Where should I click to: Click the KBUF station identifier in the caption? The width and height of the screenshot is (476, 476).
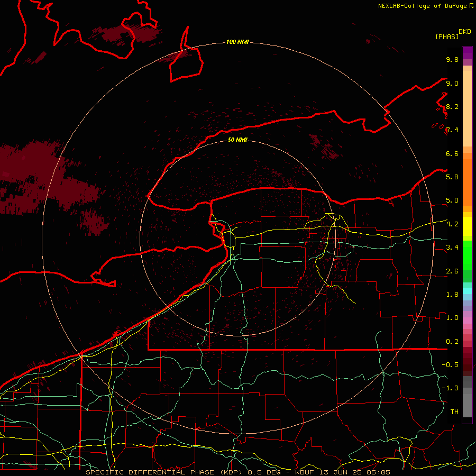[305, 472]
